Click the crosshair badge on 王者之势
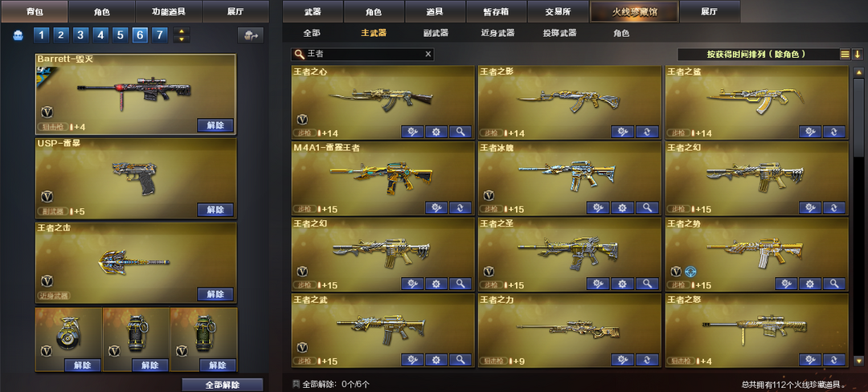 690,272
